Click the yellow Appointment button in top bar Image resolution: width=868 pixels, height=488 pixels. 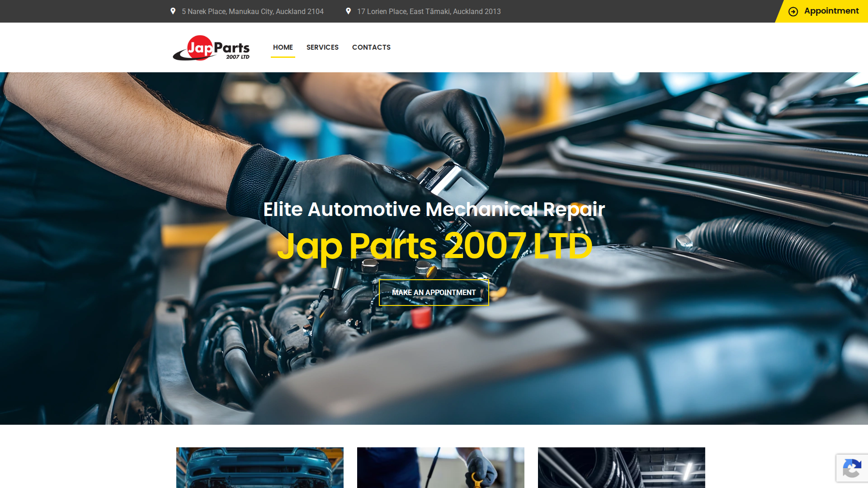tap(822, 11)
